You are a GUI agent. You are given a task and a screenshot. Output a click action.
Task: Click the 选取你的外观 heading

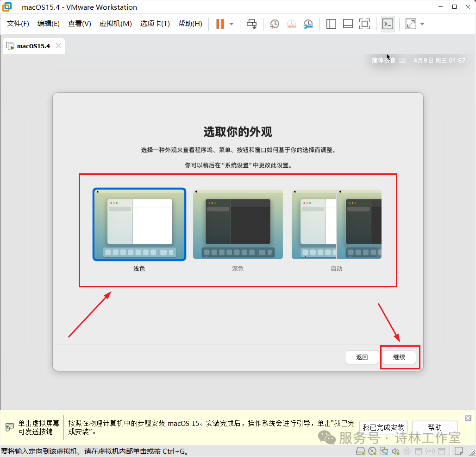(x=238, y=132)
